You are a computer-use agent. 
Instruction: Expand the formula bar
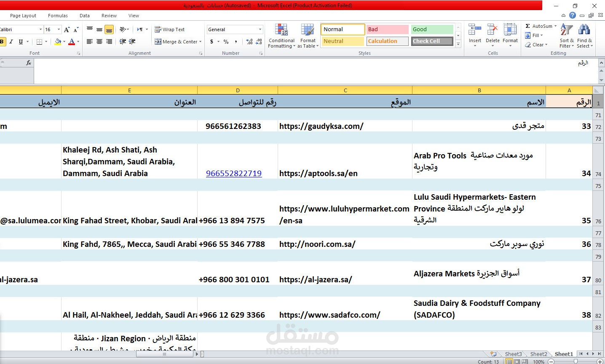point(601,63)
